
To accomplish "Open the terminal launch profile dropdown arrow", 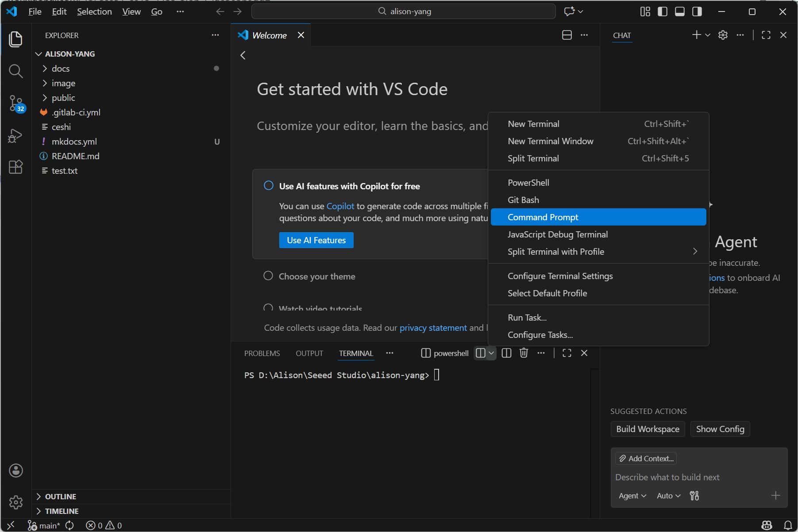I will point(491,353).
